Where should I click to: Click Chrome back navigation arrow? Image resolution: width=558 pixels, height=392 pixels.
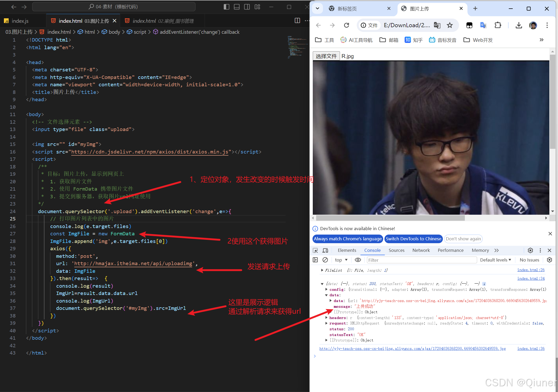[x=319, y=25]
